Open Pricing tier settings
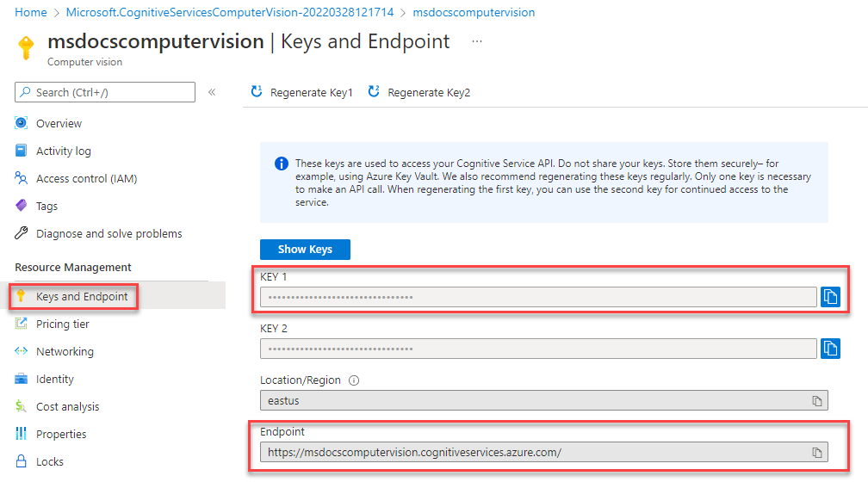The width and height of the screenshot is (868, 482). pos(62,324)
